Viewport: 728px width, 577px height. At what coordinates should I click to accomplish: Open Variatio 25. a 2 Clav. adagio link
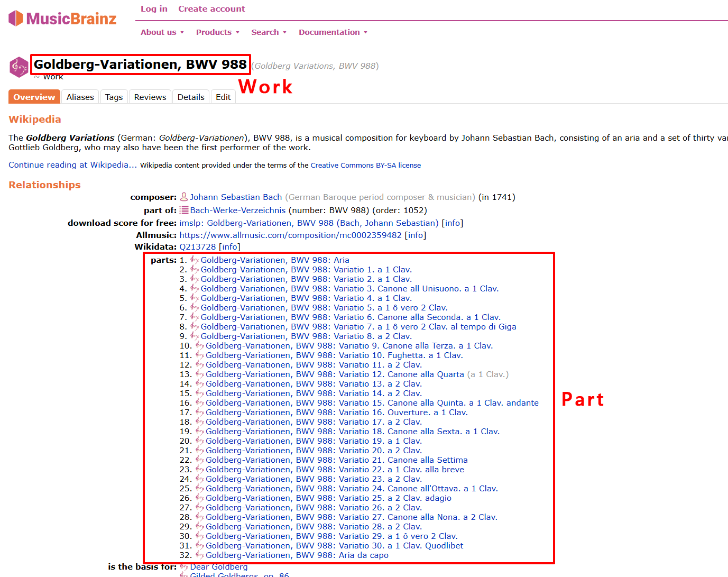329,498
